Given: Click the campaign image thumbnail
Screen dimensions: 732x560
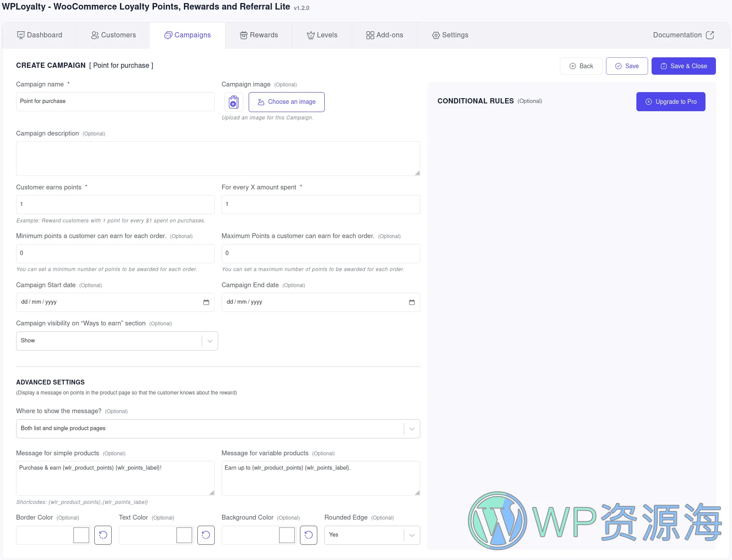Looking at the screenshot, I should click(x=234, y=102).
